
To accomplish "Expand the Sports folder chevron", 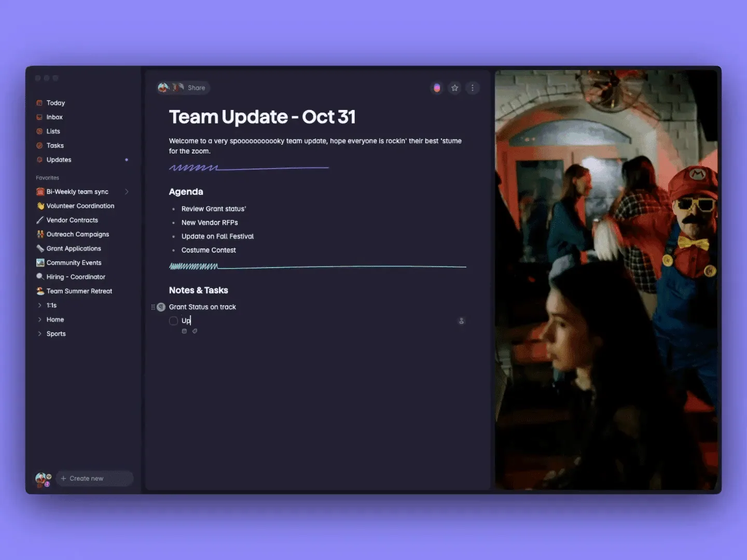I will click(39, 334).
